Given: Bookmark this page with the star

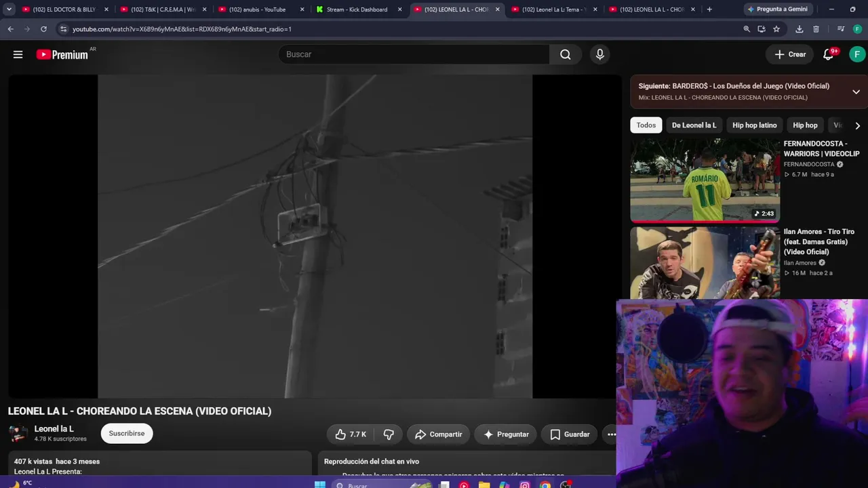Looking at the screenshot, I should point(776,29).
